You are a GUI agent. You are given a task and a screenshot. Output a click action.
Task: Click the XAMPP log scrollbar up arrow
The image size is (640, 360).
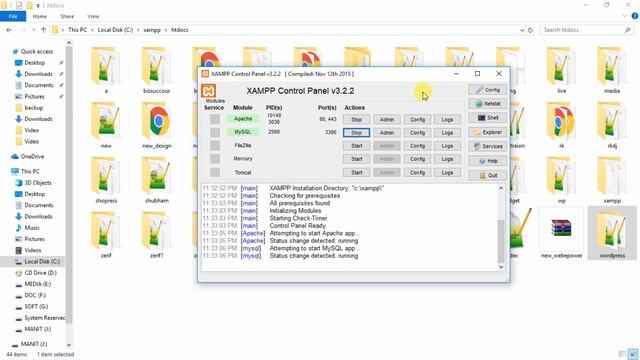pyautogui.click(x=501, y=188)
